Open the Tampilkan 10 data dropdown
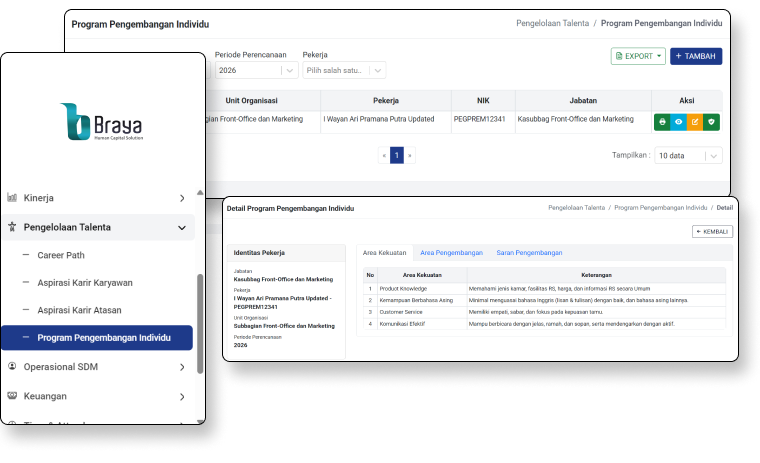Viewport: 760px width, 463px height. [x=687, y=156]
